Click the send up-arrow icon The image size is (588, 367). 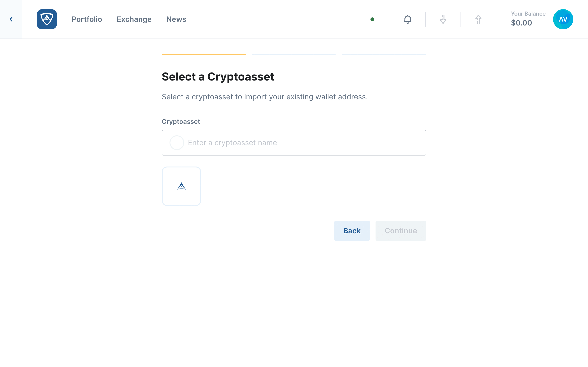478,19
